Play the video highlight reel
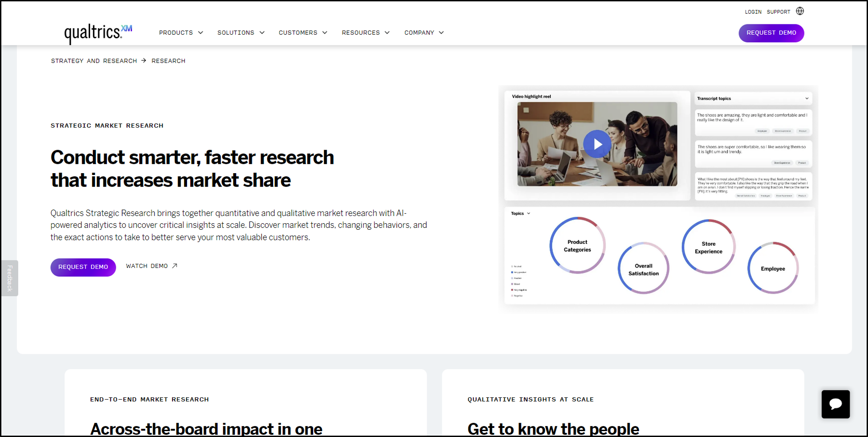 pos(597,144)
